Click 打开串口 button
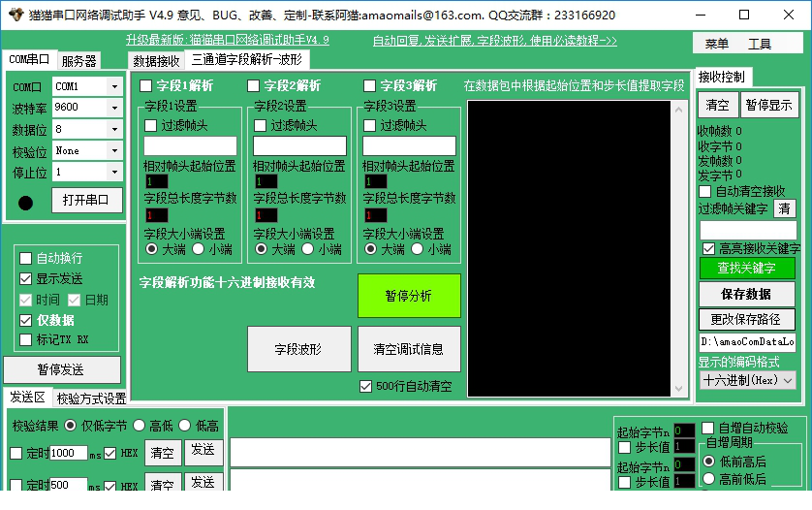 tap(87, 200)
